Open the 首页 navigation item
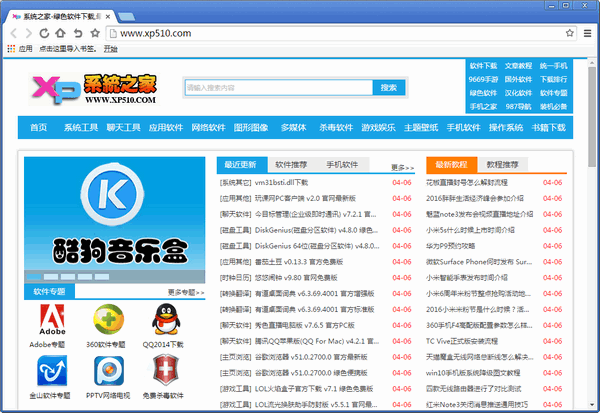Image resolution: width=600 pixels, height=413 pixels. (39, 127)
